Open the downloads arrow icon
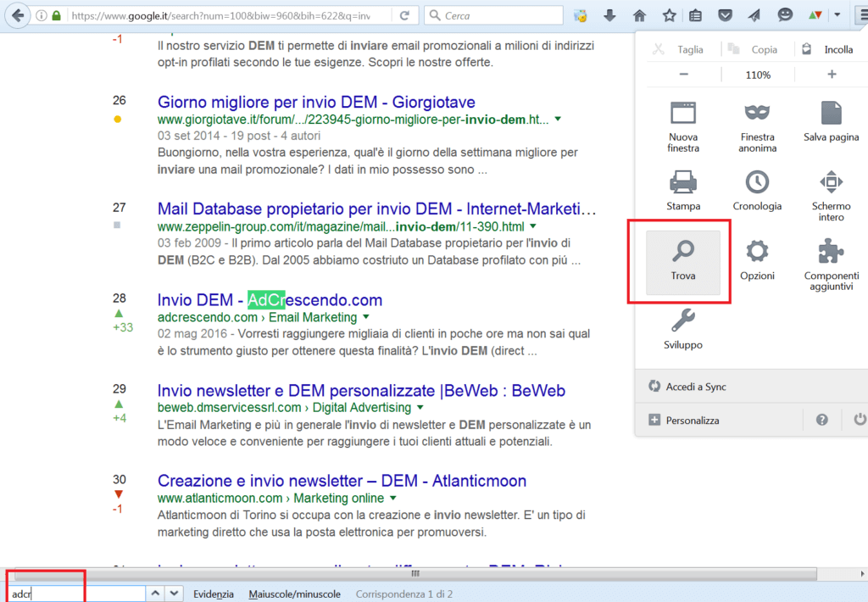868x602 pixels. (609, 15)
